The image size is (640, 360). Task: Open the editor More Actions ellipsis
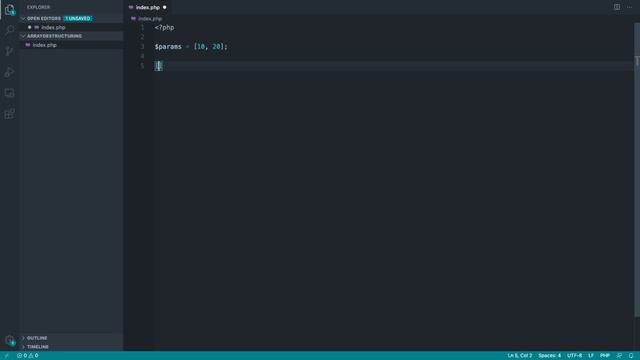point(629,7)
